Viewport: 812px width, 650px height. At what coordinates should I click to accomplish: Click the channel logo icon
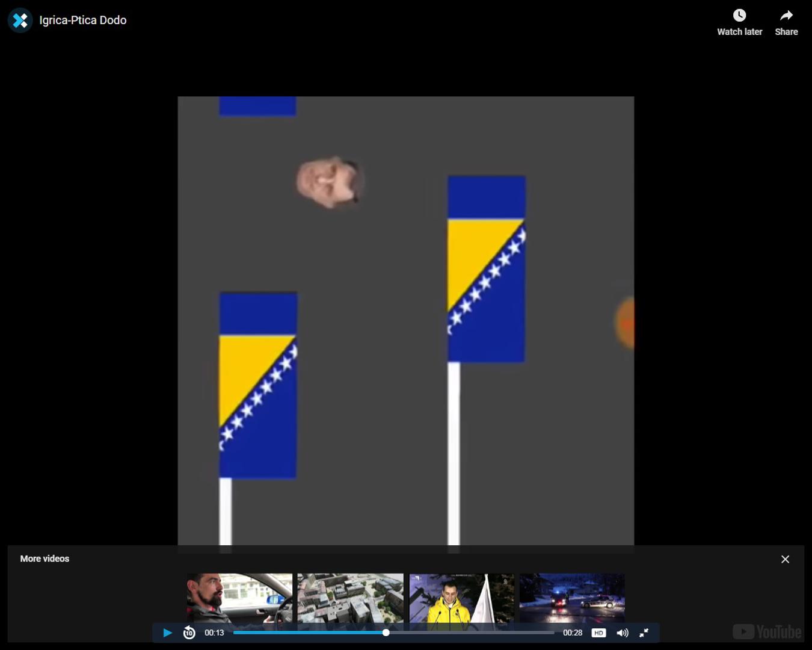pos(20,20)
